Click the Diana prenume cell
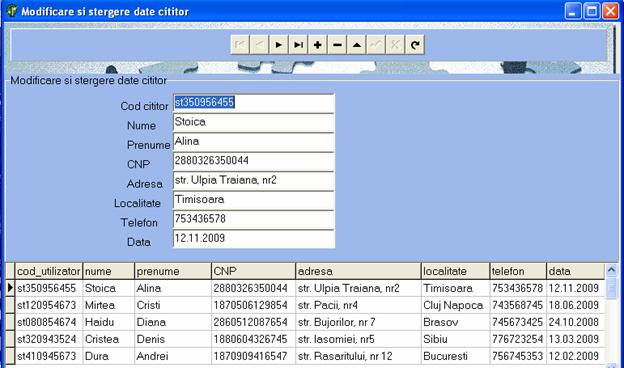This screenshot has height=368, width=624. (173, 322)
